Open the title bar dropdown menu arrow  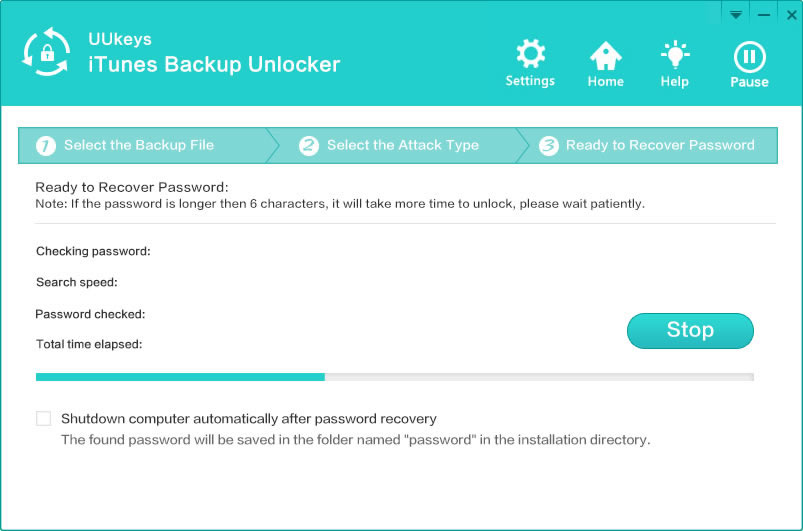[735, 15]
